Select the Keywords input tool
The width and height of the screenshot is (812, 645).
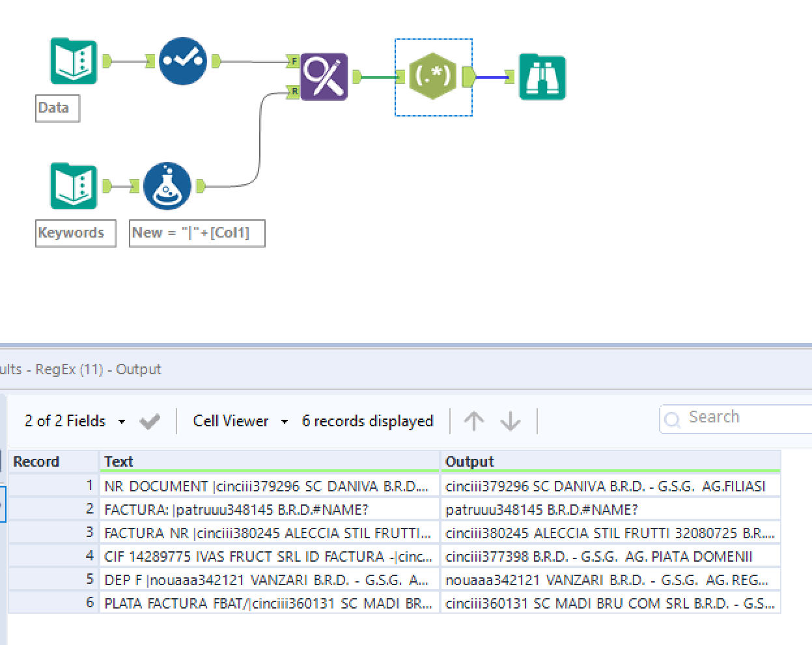coord(74,185)
